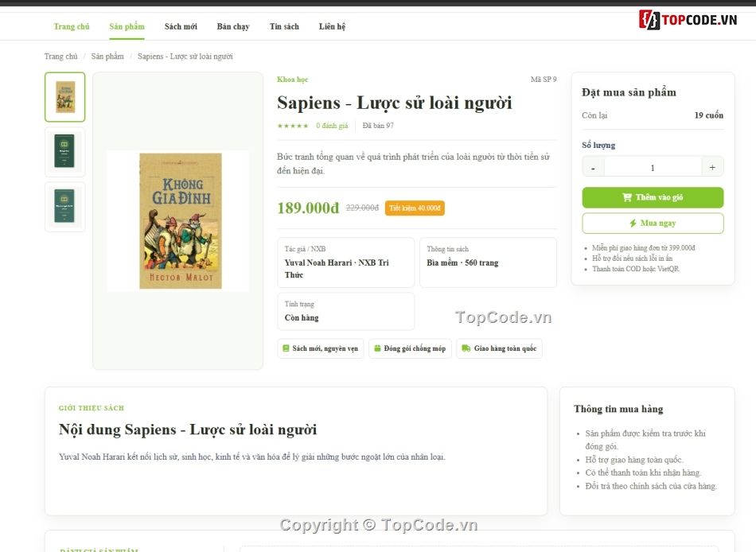Focus the quantity input field
The height and width of the screenshot is (552, 756).
tap(653, 168)
